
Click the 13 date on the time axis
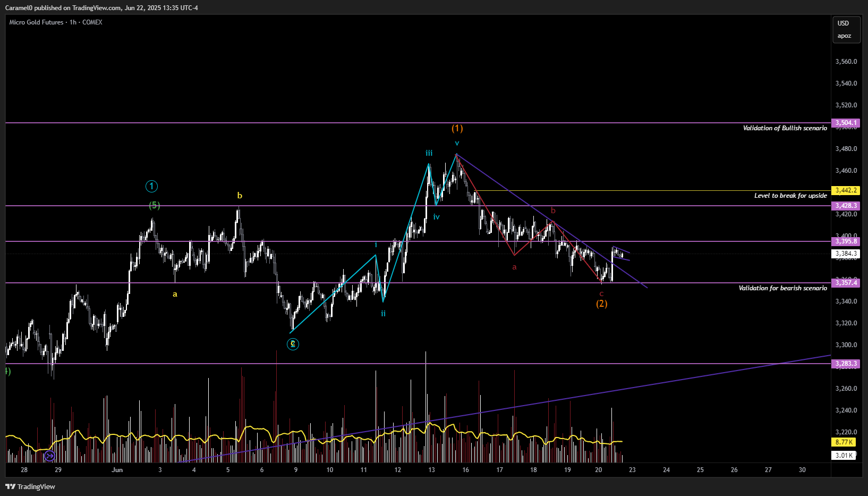(432, 470)
